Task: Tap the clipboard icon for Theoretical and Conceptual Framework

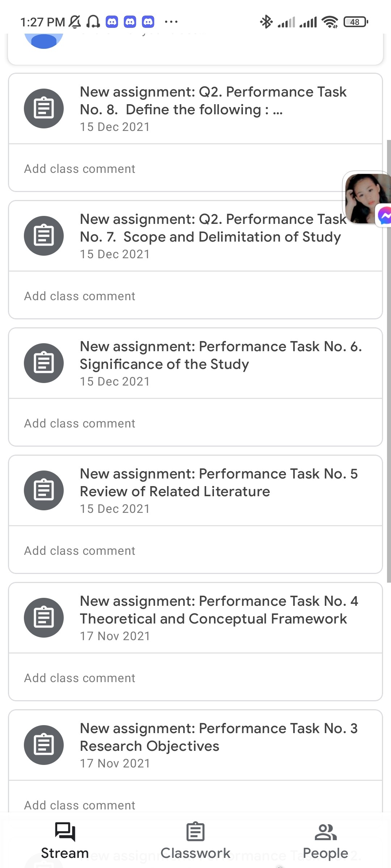Action: (44, 618)
